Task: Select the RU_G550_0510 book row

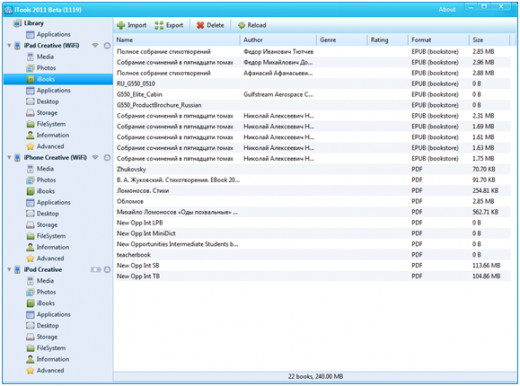Action: (x=312, y=84)
